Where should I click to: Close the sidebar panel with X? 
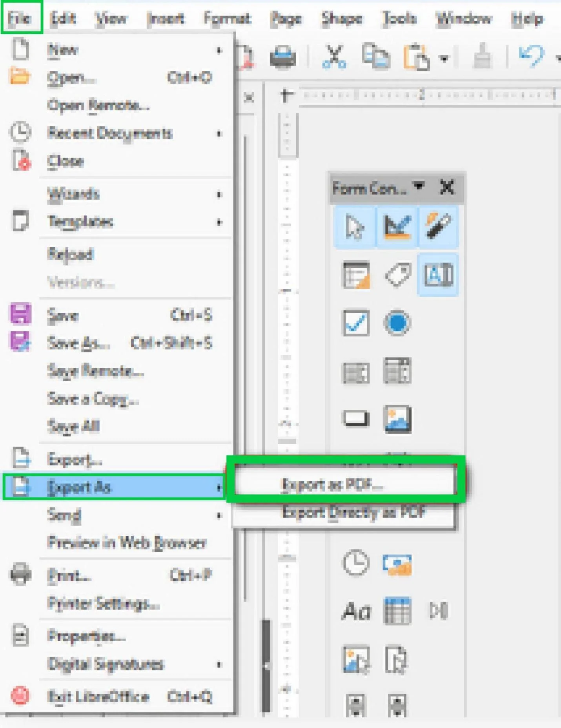tap(249, 97)
